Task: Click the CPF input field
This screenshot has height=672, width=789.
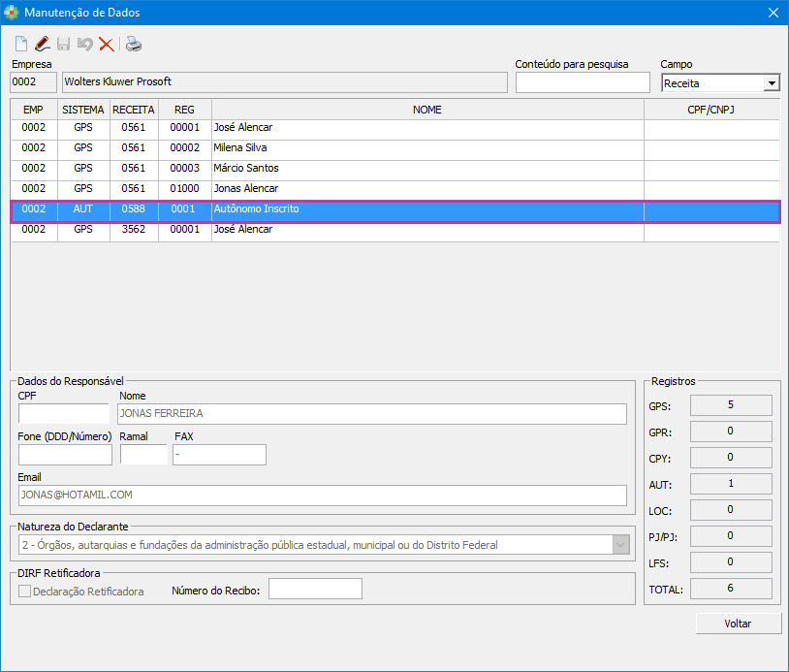Action: (x=63, y=414)
